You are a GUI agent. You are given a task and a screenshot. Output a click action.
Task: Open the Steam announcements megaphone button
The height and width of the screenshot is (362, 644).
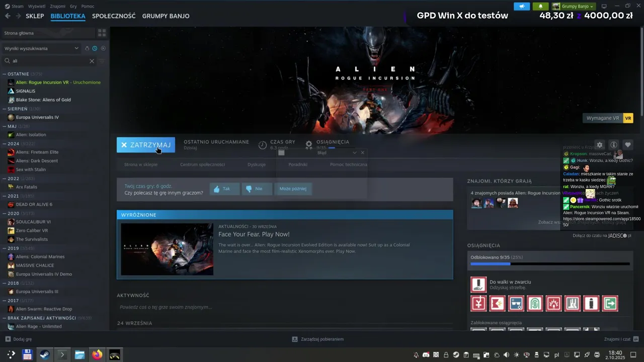click(522, 6)
